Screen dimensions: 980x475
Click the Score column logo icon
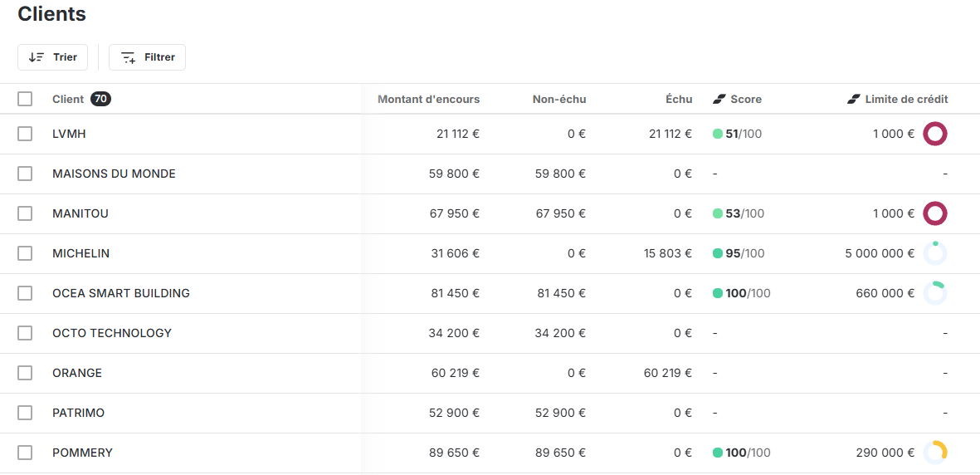pyautogui.click(x=719, y=99)
